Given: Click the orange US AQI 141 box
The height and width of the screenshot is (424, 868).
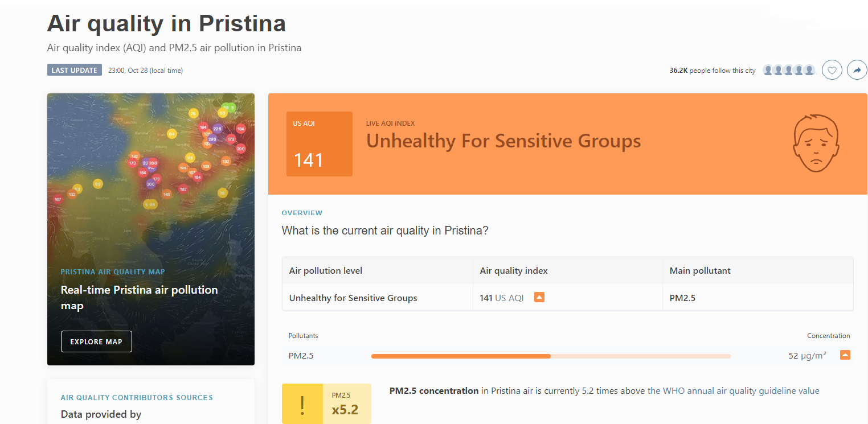Looking at the screenshot, I should (320, 144).
